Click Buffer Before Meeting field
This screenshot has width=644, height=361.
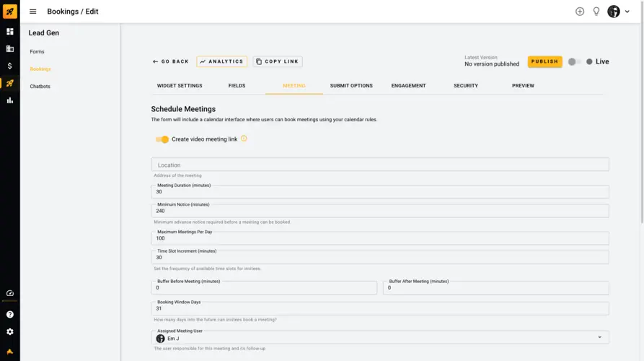(264, 287)
